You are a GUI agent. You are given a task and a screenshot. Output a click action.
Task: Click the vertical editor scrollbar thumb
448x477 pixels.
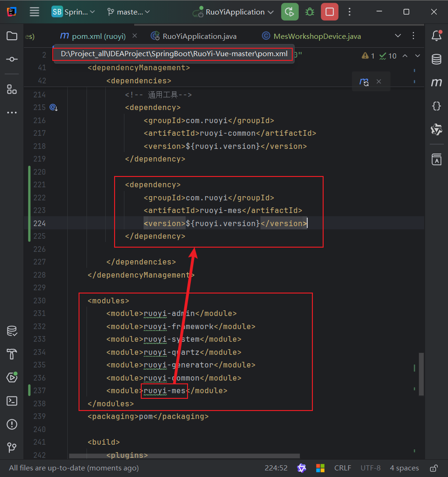[x=421, y=374]
